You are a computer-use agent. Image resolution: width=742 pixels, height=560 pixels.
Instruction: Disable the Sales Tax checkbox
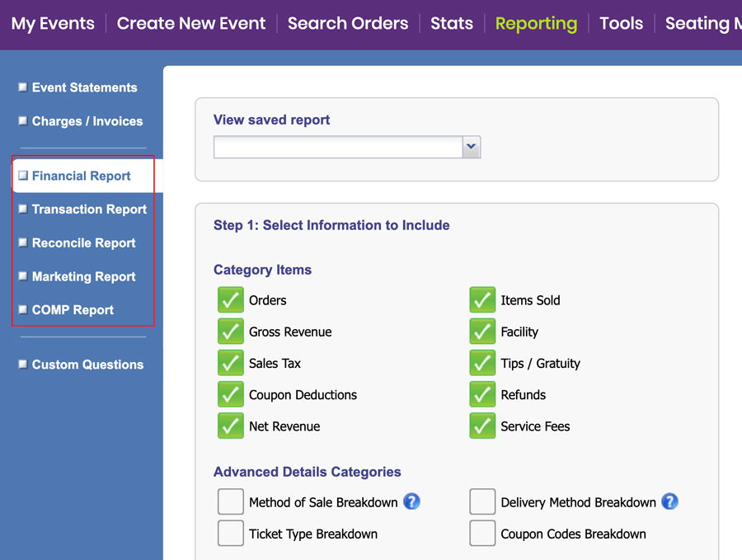pos(231,363)
